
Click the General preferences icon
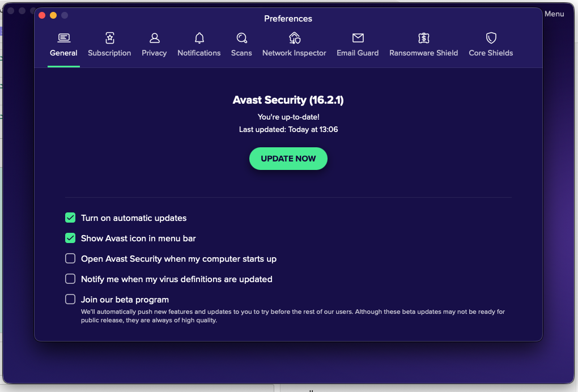point(63,38)
